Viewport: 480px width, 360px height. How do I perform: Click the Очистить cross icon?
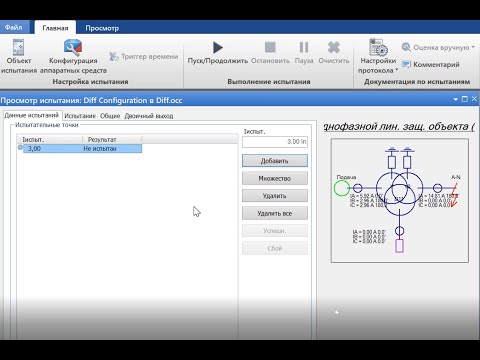point(334,47)
